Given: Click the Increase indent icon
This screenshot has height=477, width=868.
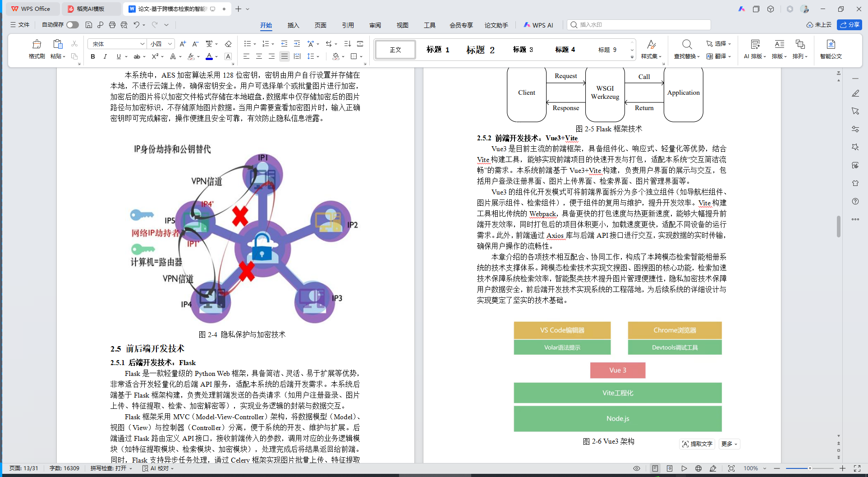Looking at the screenshot, I should (x=297, y=44).
